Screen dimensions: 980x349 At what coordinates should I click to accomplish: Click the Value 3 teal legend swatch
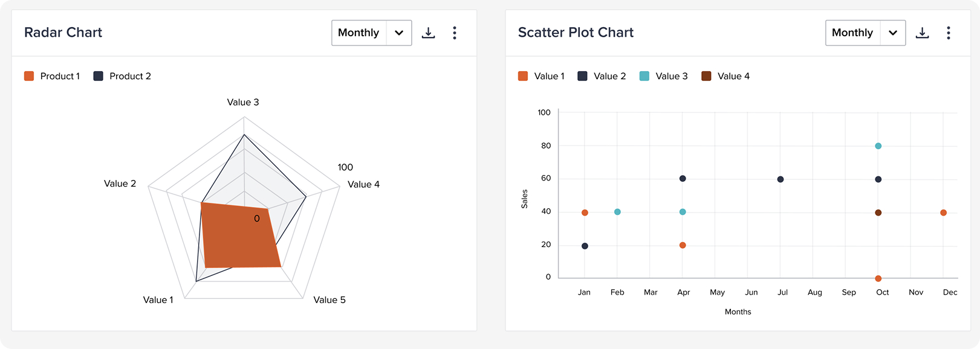click(644, 76)
